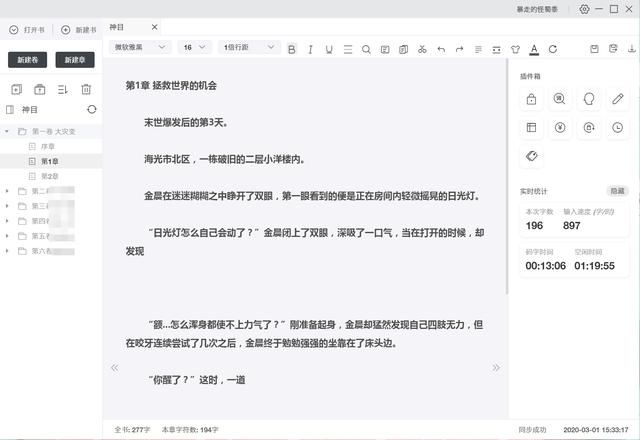Expand the 第六卷 volume folder
This screenshot has width=640, height=440.
[x=7, y=251]
